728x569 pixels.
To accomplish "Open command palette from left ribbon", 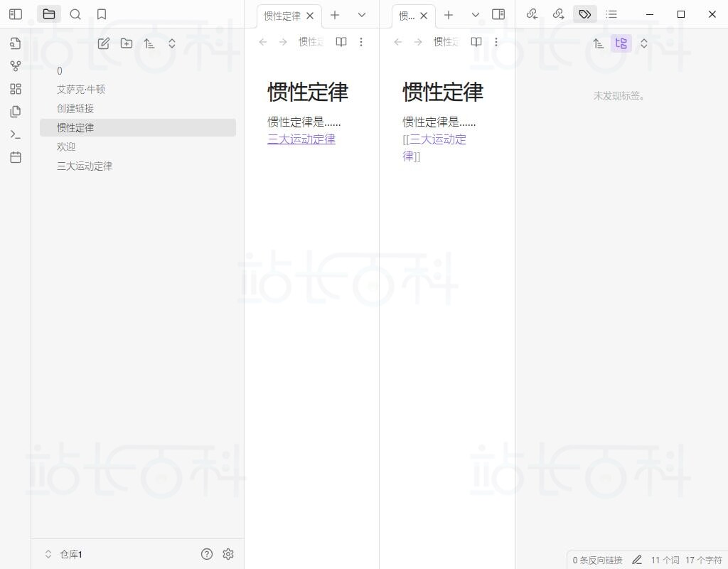I will [x=15, y=134].
